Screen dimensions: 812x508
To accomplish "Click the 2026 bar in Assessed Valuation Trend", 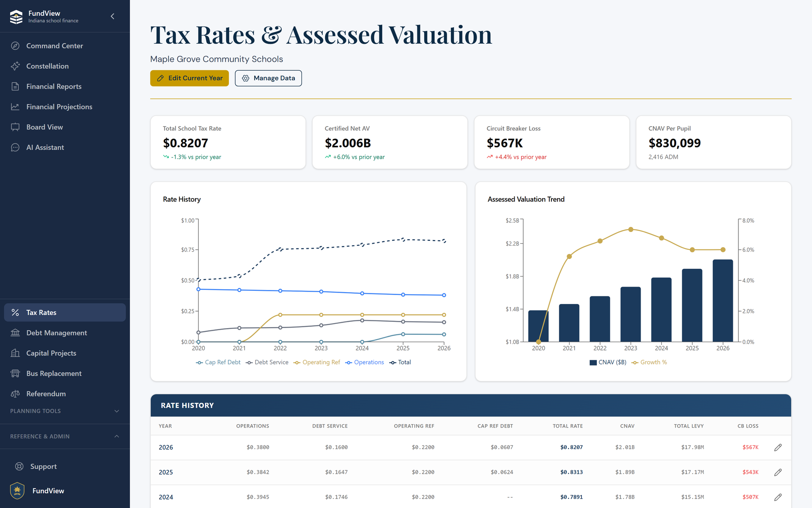I will pos(723,301).
